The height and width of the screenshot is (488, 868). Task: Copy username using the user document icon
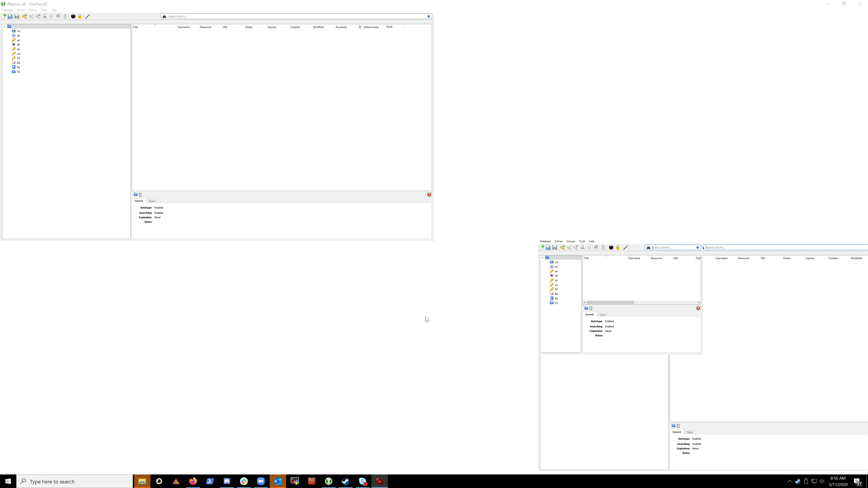(x=45, y=16)
